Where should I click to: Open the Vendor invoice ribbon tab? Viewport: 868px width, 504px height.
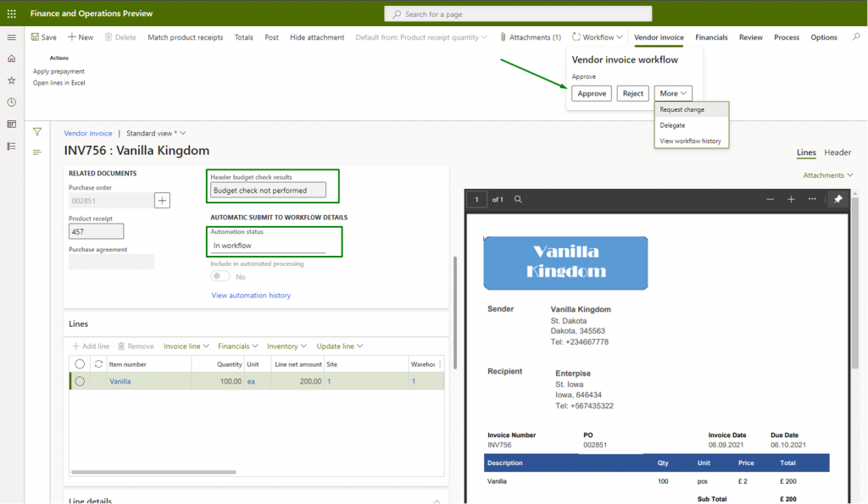(x=659, y=37)
